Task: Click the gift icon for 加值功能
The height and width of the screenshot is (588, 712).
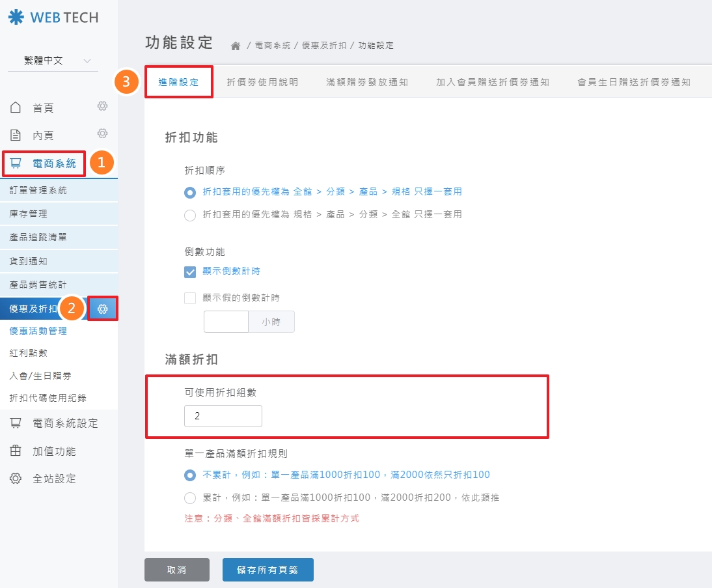Action: (16, 451)
